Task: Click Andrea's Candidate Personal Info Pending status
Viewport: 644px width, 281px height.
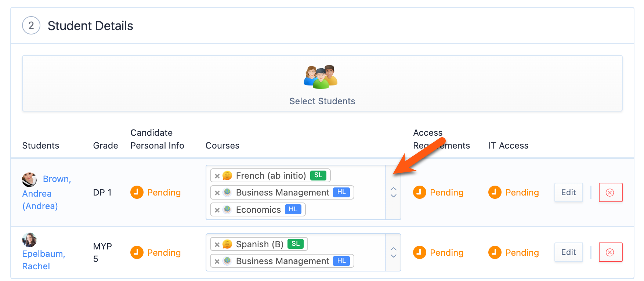Action: click(156, 193)
